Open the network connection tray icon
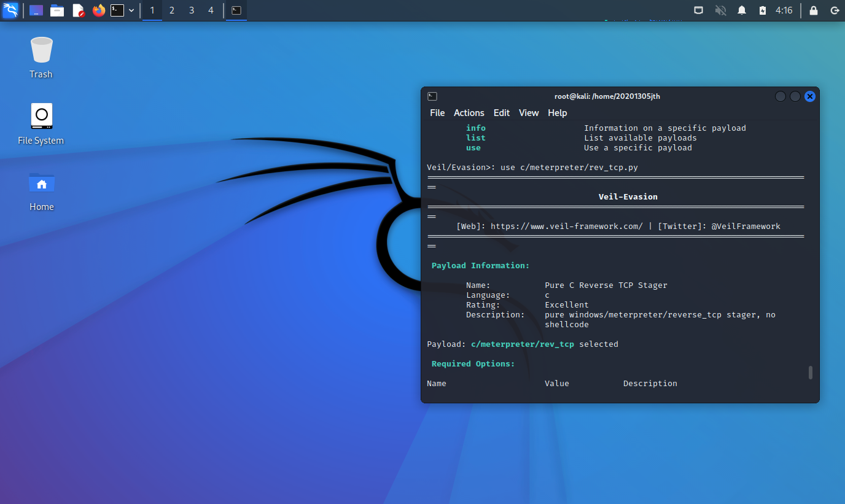Image resolution: width=845 pixels, height=504 pixels. click(x=699, y=10)
